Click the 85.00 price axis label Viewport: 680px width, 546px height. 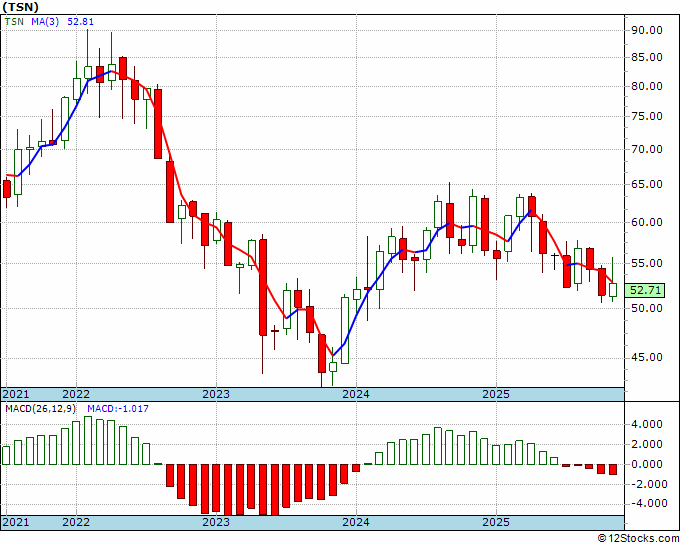(x=647, y=57)
